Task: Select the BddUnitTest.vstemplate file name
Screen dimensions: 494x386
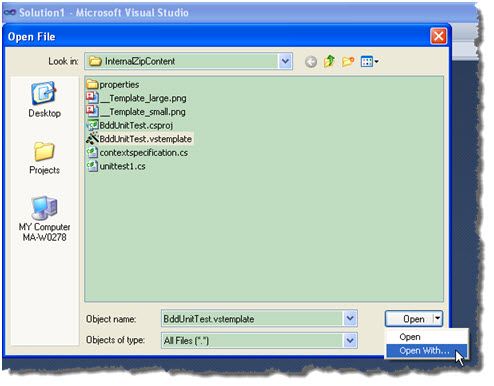Action: tap(146, 139)
